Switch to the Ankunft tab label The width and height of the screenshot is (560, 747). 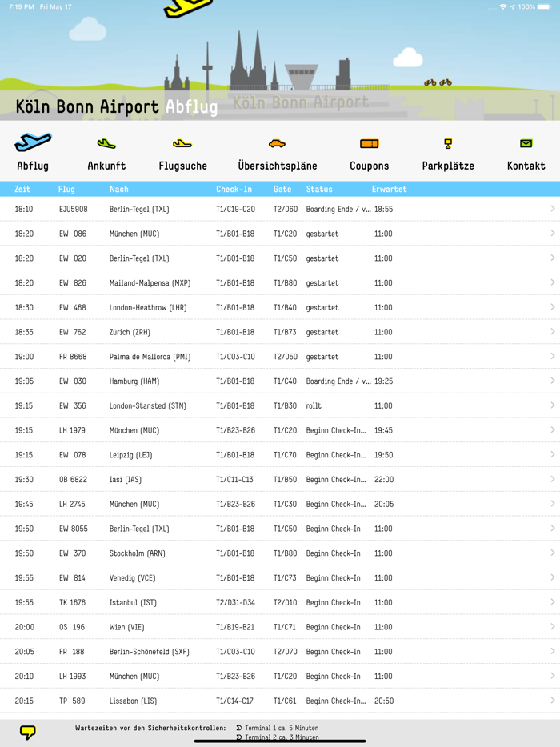point(106,166)
